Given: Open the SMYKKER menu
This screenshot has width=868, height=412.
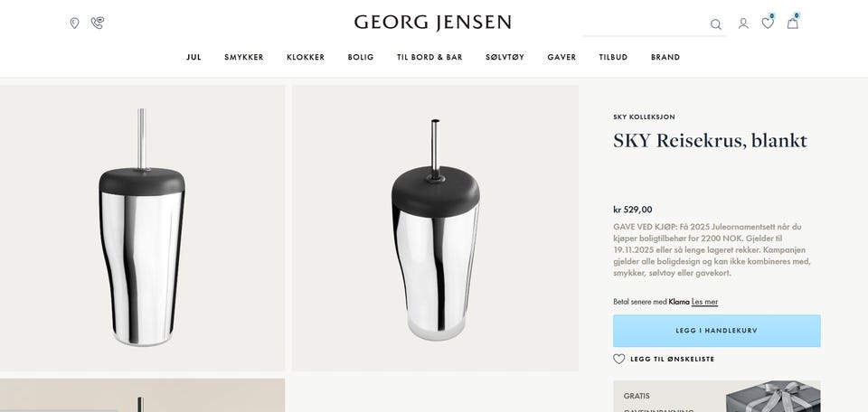Looking at the screenshot, I should click(243, 57).
